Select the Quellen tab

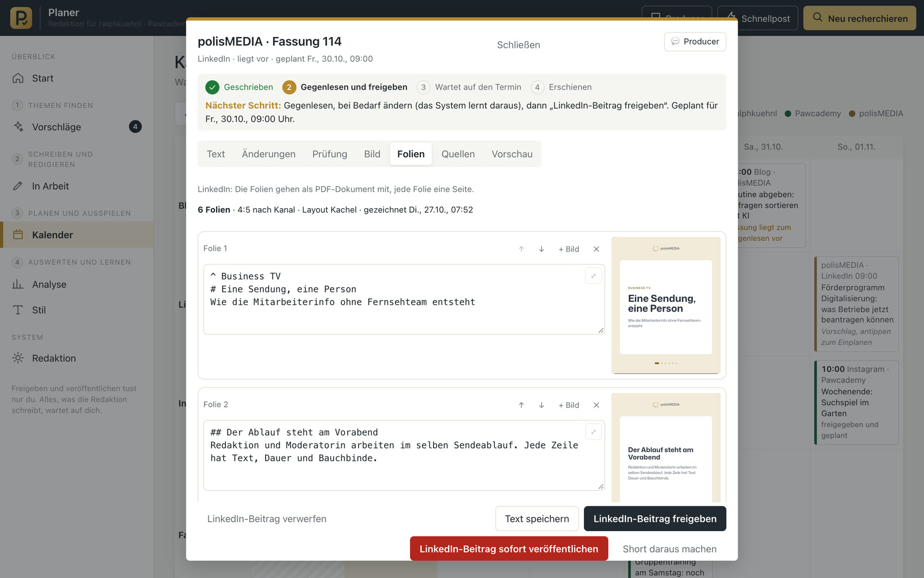(x=458, y=154)
